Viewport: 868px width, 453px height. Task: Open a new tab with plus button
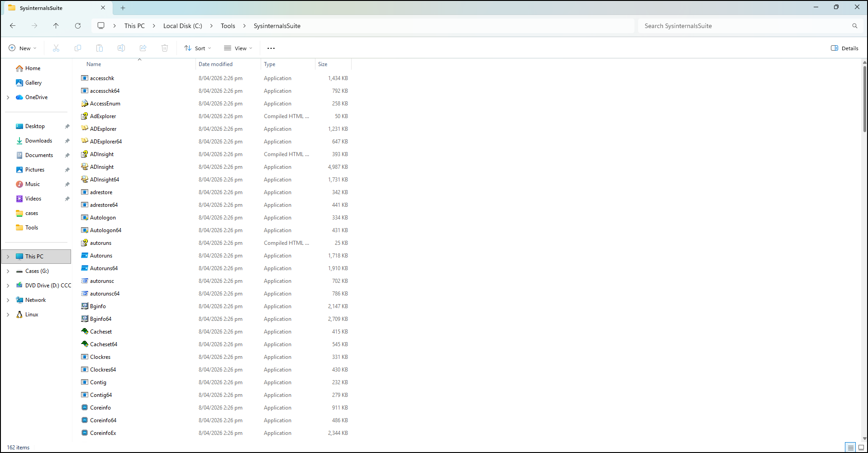[x=123, y=8]
